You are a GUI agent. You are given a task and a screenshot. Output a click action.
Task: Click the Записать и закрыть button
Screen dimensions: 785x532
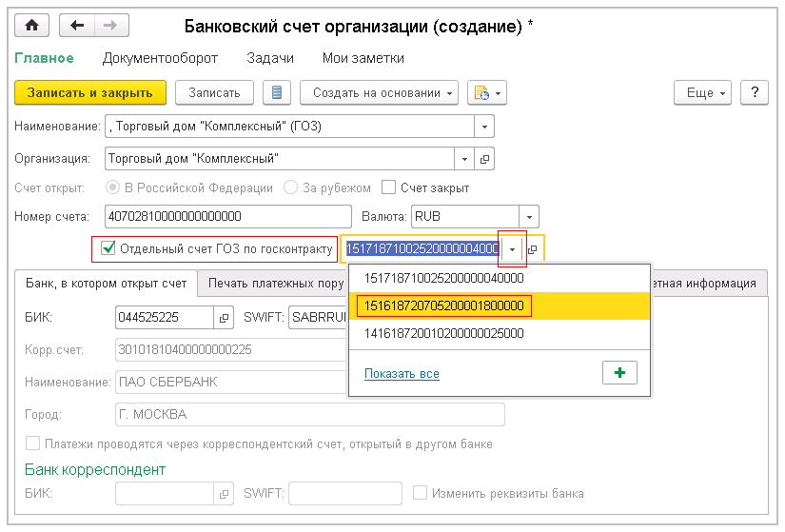90,92
